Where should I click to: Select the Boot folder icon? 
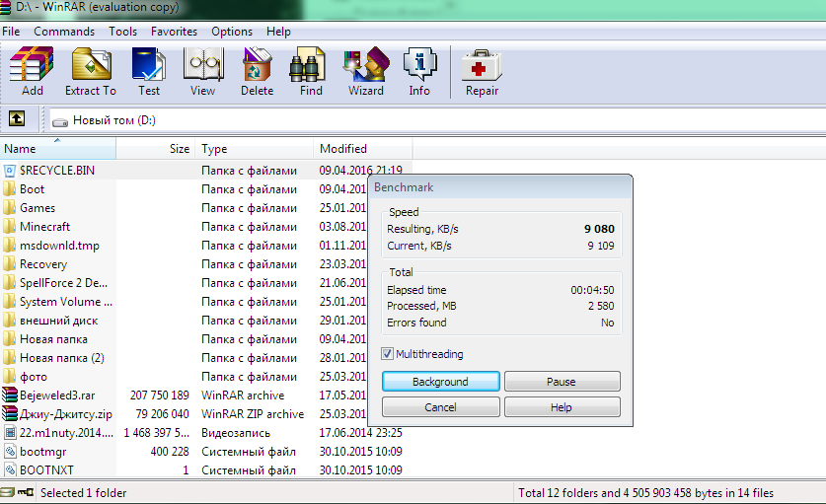9,189
